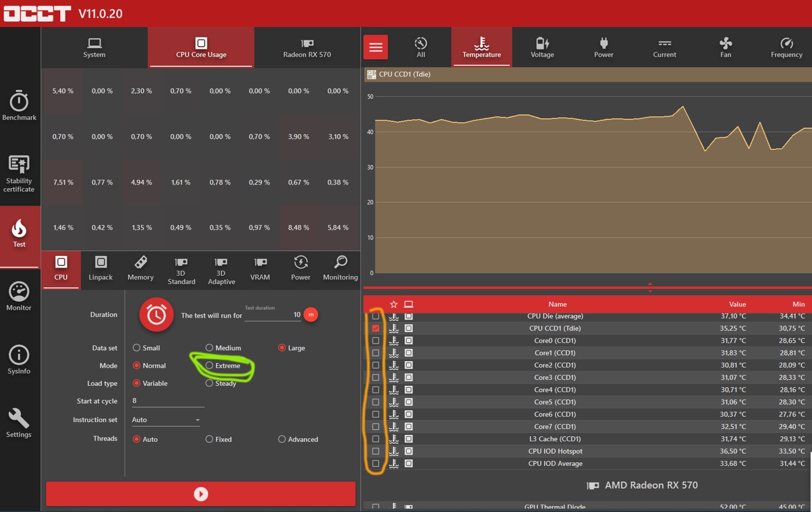Screen dimensions: 812x512
Task: Open the Benchmark section in the sidebar
Action: [19, 106]
